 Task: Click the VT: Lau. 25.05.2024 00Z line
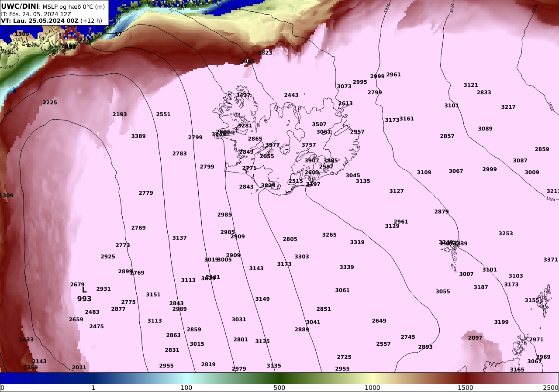click(x=52, y=21)
